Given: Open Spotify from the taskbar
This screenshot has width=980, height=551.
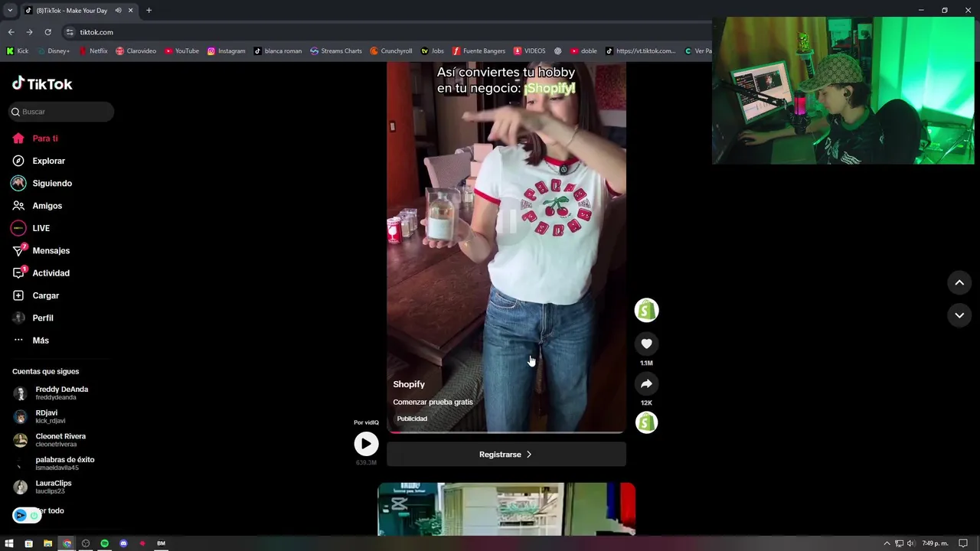Looking at the screenshot, I should (x=104, y=543).
